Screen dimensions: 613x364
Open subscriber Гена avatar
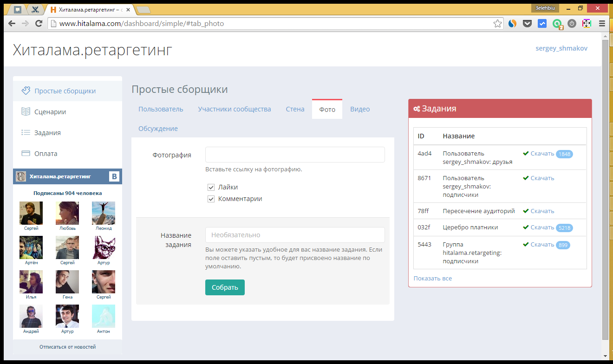coord(67,282)
